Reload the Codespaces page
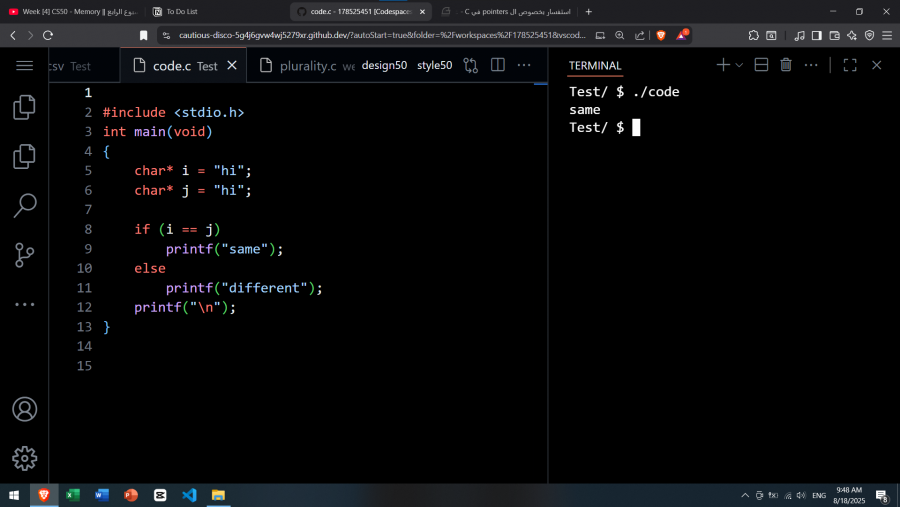Image resolution: width=900 pixels, height=507 pixels. (48, 36)
